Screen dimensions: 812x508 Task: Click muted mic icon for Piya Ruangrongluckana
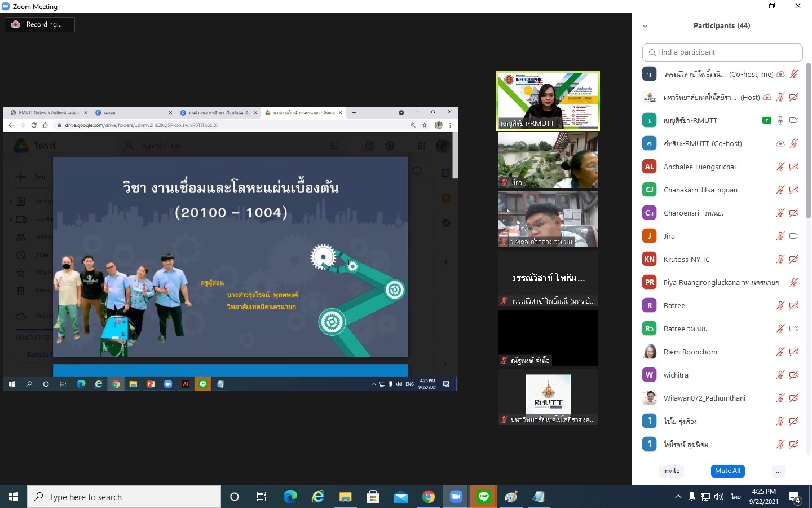point(794,282)
